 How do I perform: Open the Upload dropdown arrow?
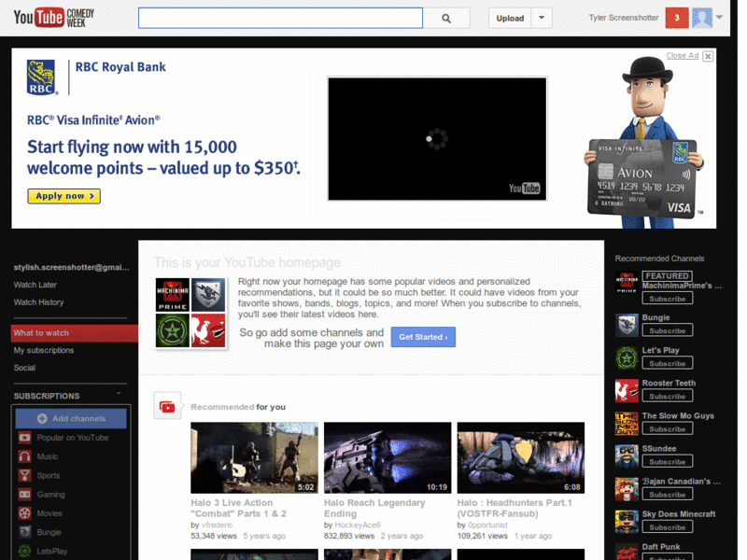coord(542,18)
